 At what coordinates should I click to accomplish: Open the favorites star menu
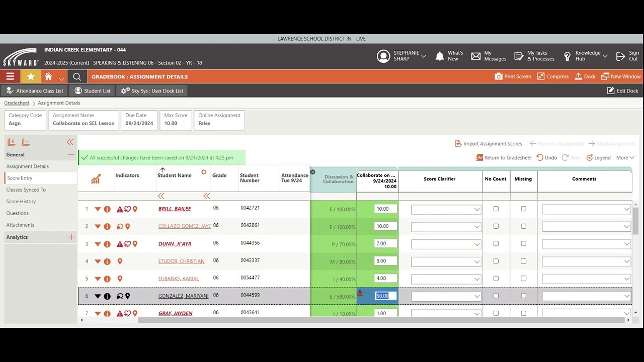[x=31, y=76]
